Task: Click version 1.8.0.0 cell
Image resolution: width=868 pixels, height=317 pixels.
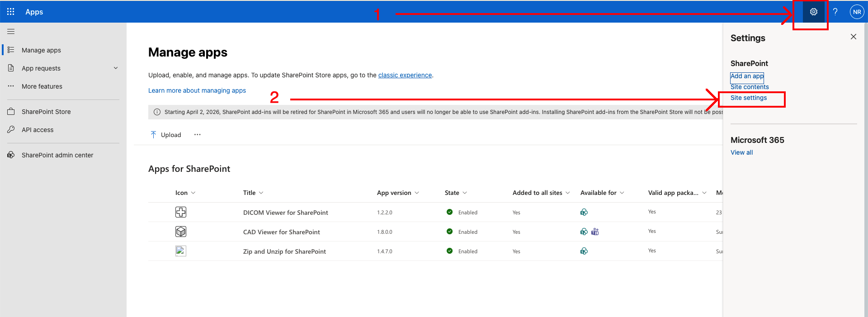Action: [385, 232]
